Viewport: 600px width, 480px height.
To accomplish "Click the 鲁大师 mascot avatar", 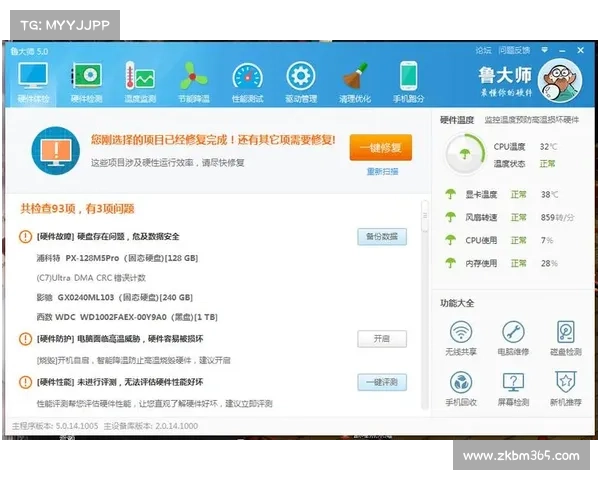I will pyautogui.click(x=560, y=81).
